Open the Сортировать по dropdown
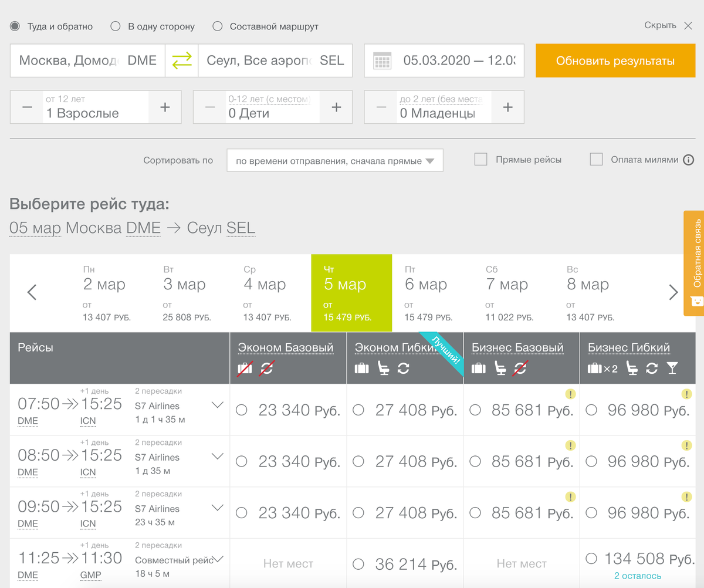Image resolution: width=704 pixels, height=588 pixels. (335, 160)
